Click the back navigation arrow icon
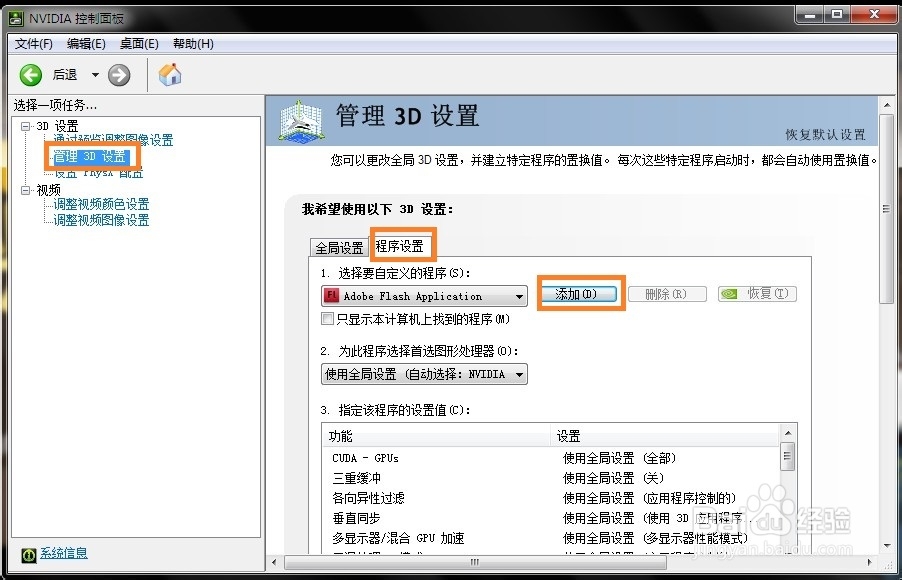Viewport: 902px width, 580px height. click(x=30, y=74)
